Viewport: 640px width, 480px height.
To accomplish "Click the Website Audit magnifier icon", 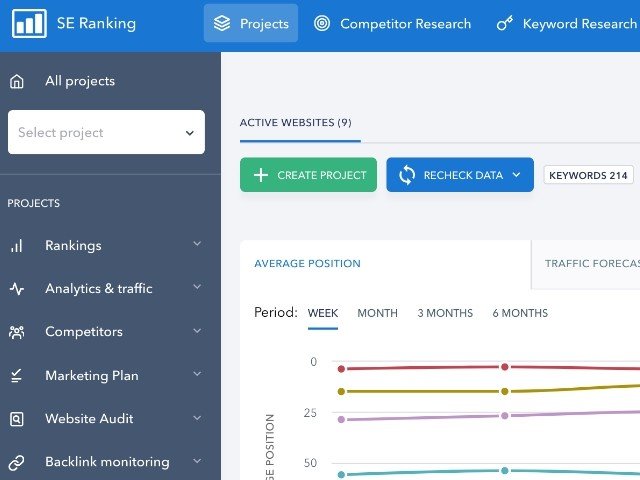I will tap(17, 419).
